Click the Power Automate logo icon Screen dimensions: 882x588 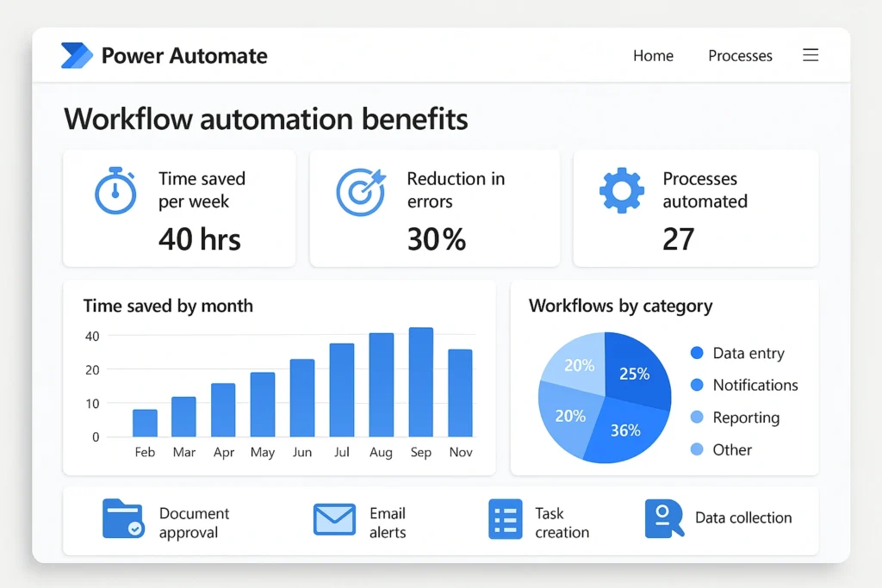coord(77,56)
